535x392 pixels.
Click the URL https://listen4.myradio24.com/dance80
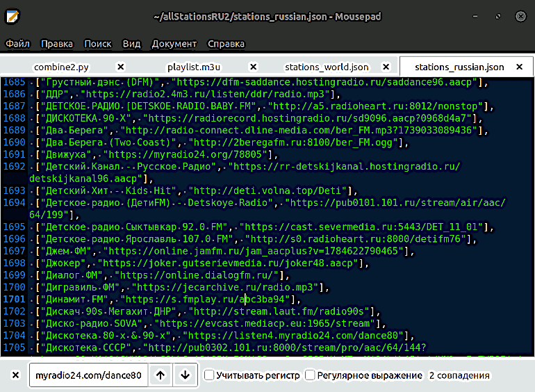pyautogui.click(x=293, y=336)
